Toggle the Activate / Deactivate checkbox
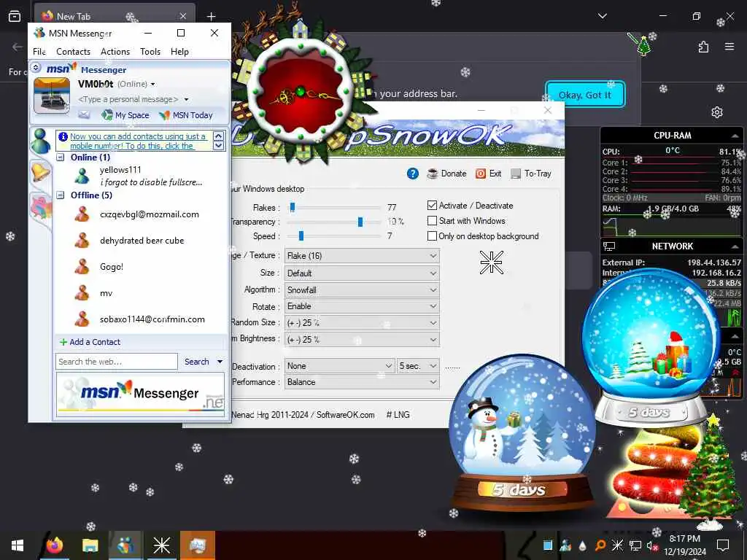The width and height of the screenshot is (747, 560). pyautogui.click(x=432, y=205)
